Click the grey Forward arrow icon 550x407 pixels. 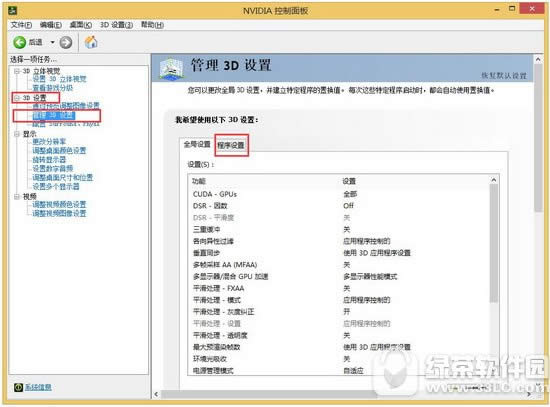[x=66, y=42]
